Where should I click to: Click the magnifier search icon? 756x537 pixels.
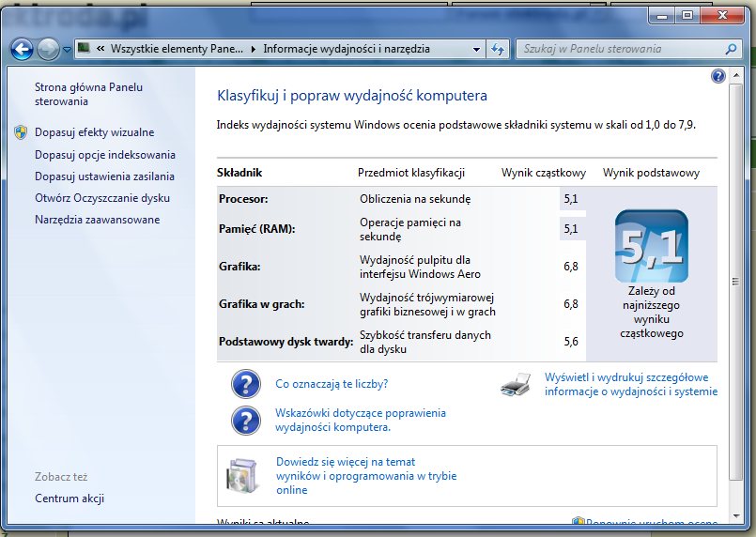click(731, 49)
